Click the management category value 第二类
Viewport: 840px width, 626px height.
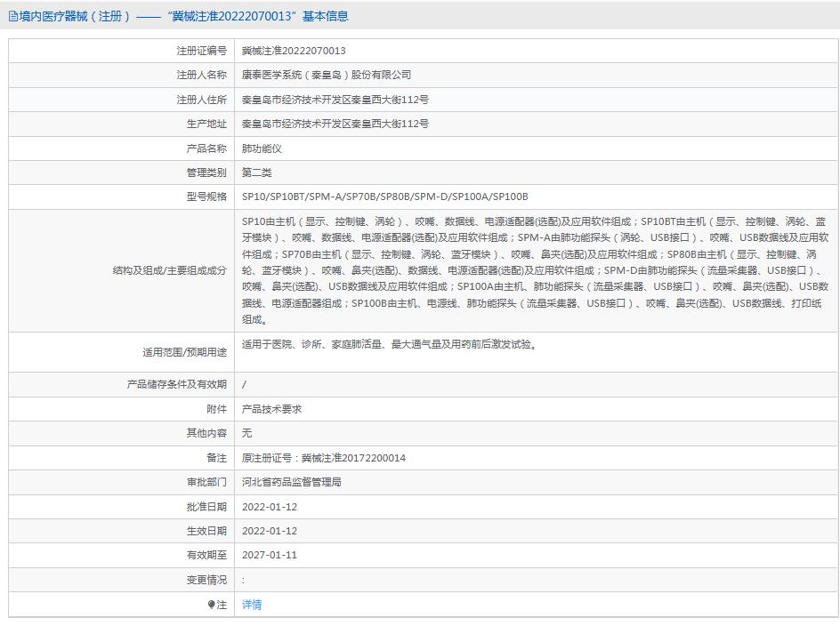[x=256, y=173]
